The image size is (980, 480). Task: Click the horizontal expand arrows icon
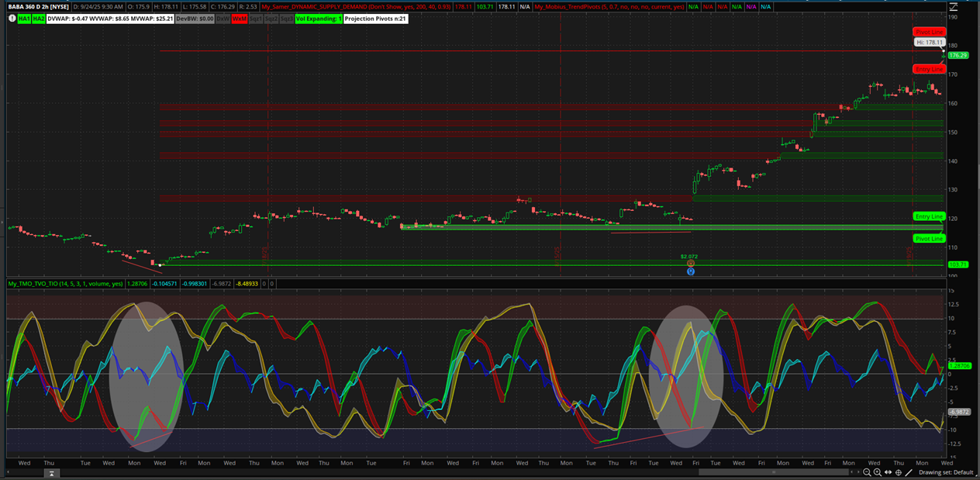coord(889,472)
